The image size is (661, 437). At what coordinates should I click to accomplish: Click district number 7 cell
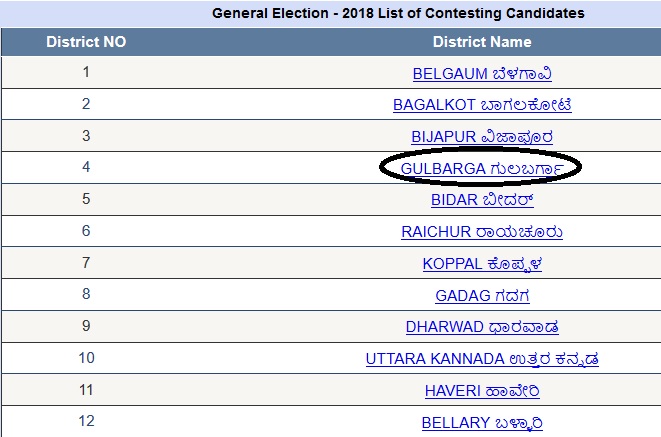(x=86, y=263)
